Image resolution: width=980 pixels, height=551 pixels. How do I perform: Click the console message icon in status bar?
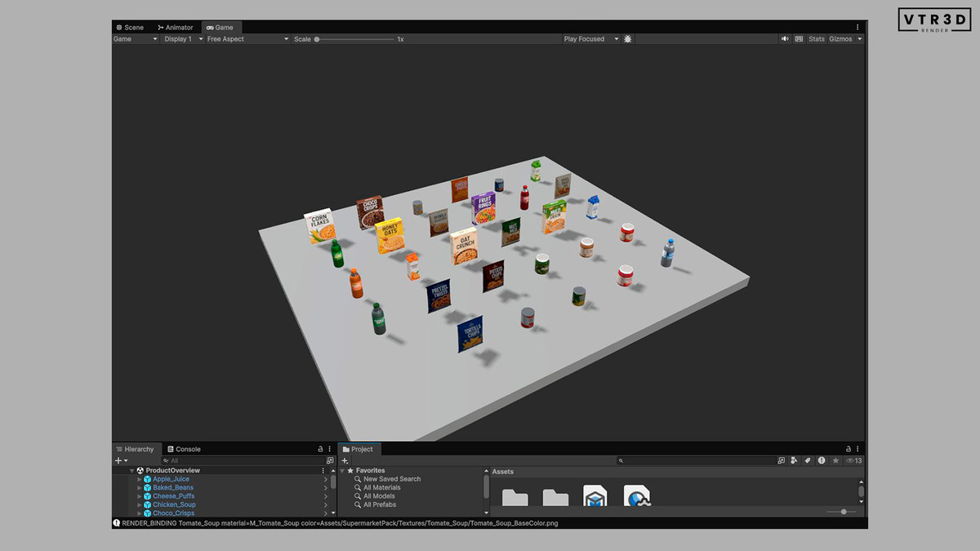tap(117, 523)
